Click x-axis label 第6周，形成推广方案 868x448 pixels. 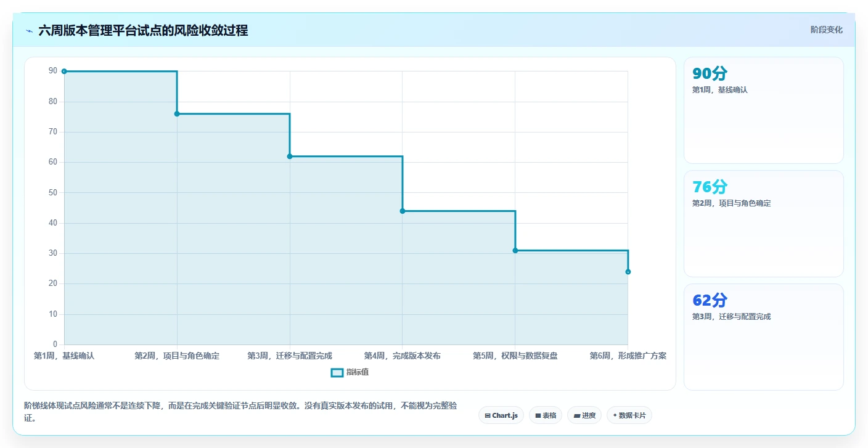pos(628,356)
